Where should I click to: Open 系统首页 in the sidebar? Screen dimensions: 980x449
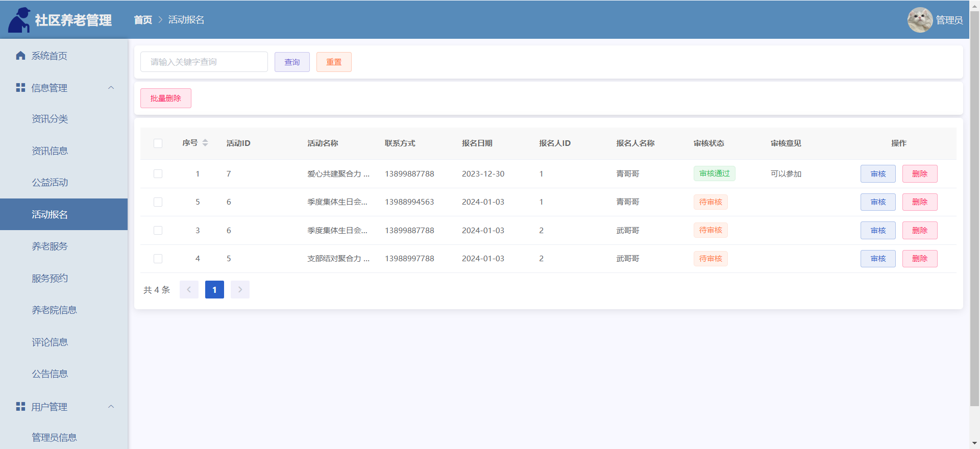64,56
